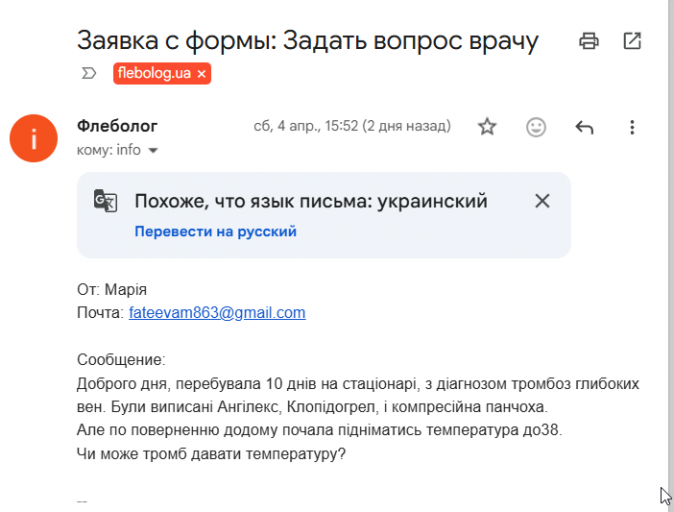Click the translate icon in banner
This screenshot has height=512, width=674.
[x=105, y=201]
